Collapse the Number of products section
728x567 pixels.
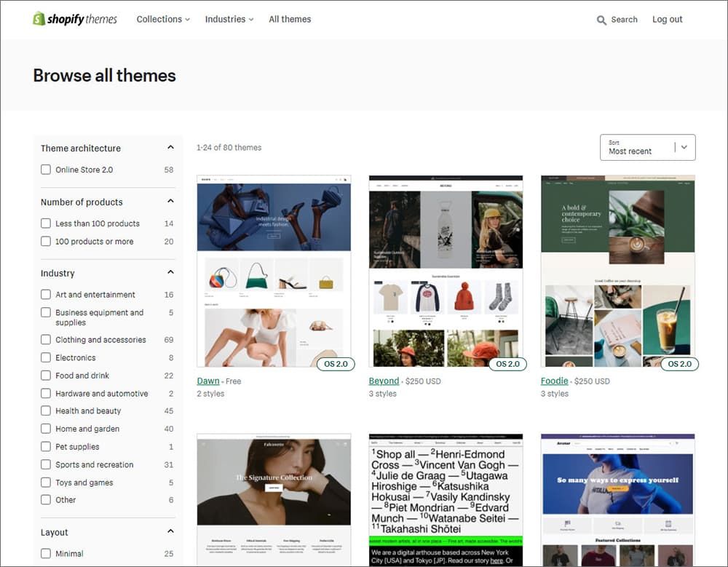pyautogui.click(x=170, y=201)
